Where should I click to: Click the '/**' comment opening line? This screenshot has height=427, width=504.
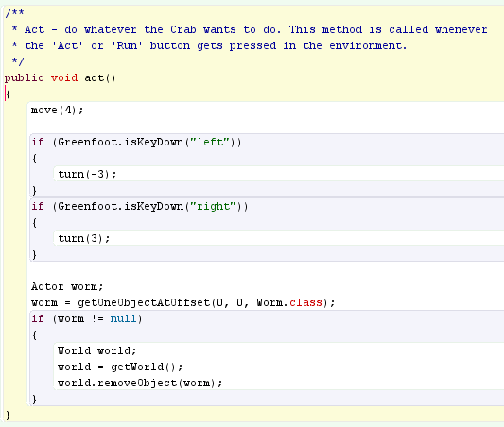point(15,13)
